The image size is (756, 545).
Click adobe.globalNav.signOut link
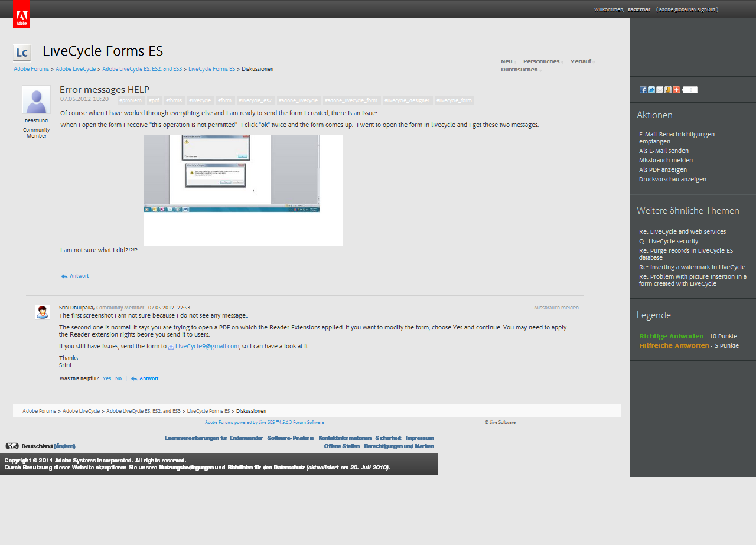[687, 9]
